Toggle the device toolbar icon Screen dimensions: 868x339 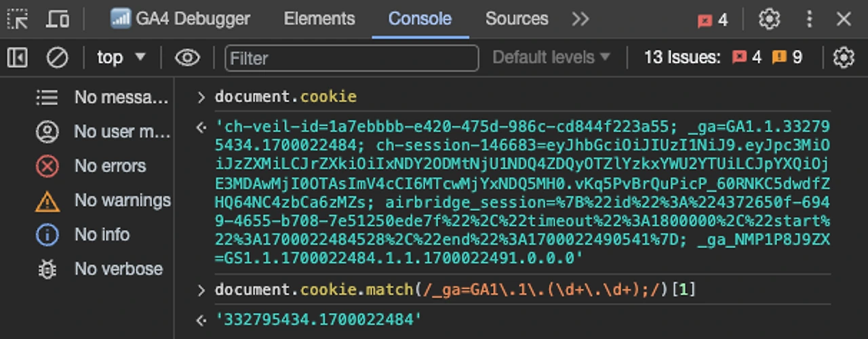click(x=57, y=19)
